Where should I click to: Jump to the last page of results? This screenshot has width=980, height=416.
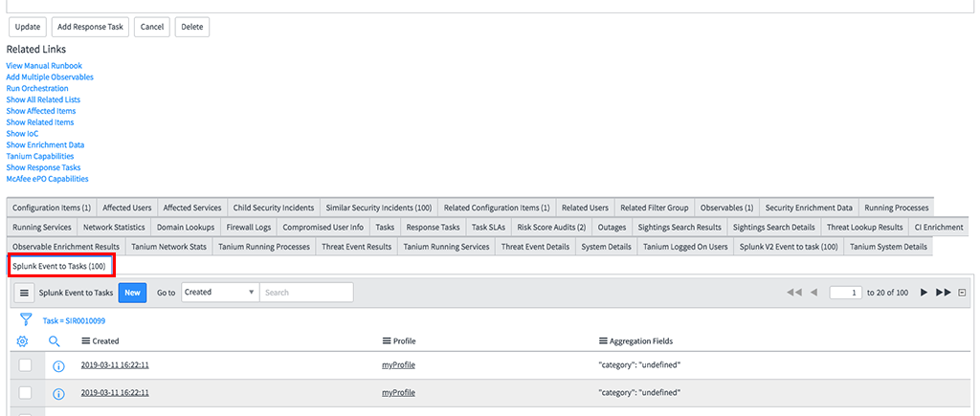click(944, 293)
